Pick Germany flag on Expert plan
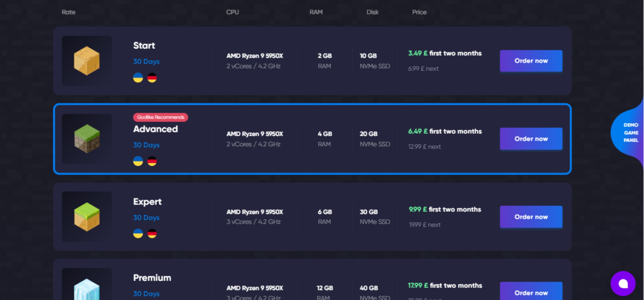 tap(152, 233)
